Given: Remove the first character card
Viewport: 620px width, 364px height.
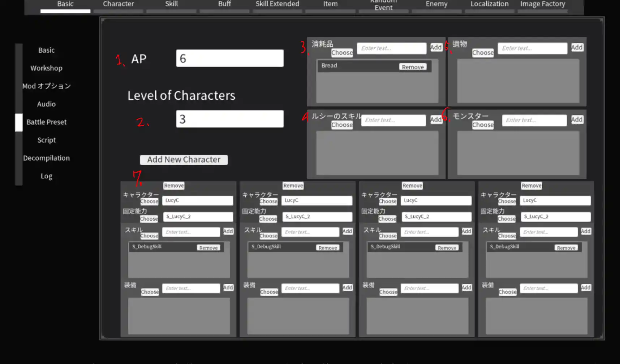Looking at the screenshot, I should (174, 186).
